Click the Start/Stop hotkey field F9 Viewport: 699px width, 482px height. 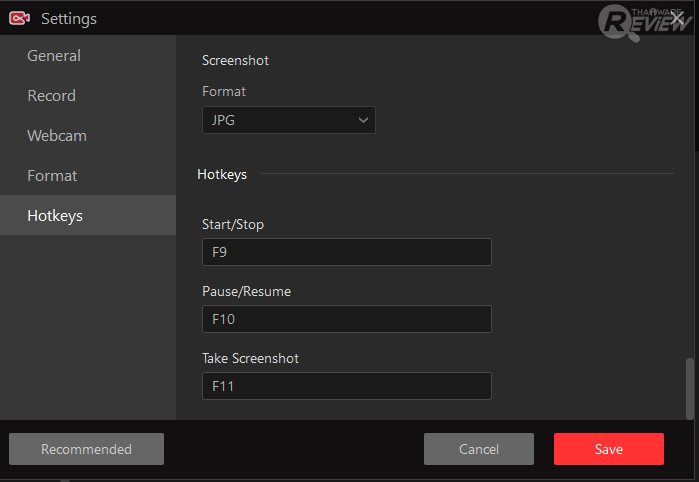tap(347, 252)
